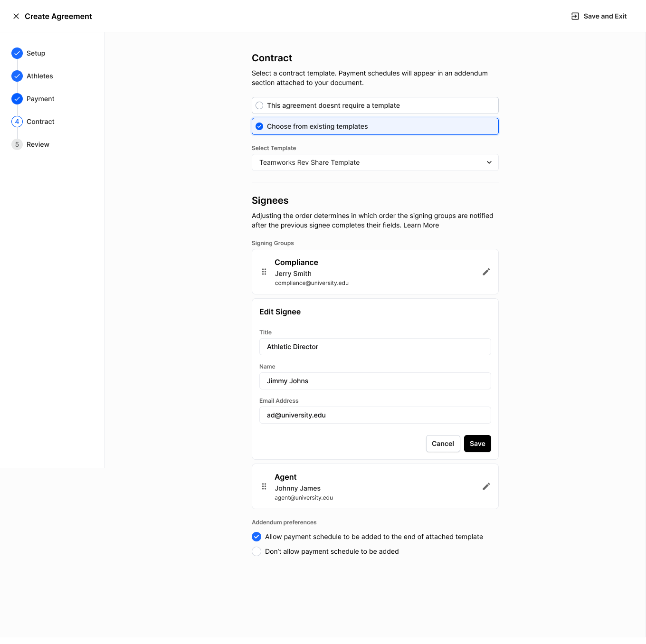
Task: Click the Signing Groups label
Action: (273, 243)
